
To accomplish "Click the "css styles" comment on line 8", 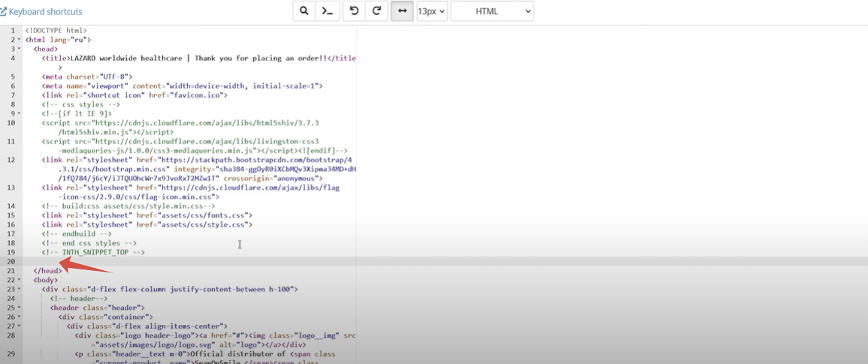I will point(81,104).
